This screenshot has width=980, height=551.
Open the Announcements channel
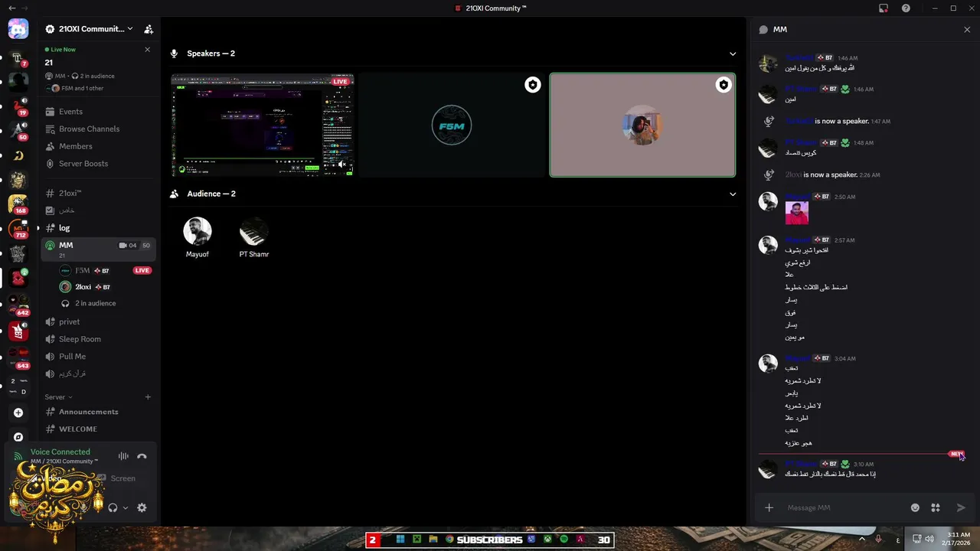tap(100, 412)
